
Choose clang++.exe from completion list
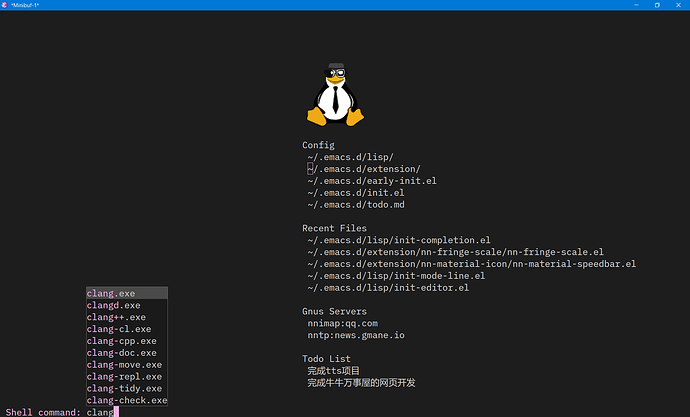pyautogui.click(x=127, y=317)
